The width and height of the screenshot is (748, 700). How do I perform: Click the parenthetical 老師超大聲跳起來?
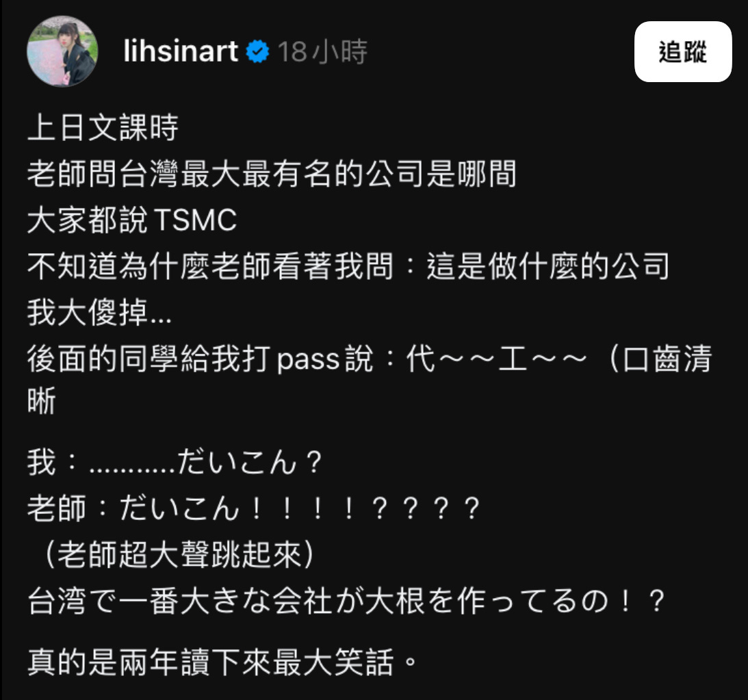tap(179, 554)
